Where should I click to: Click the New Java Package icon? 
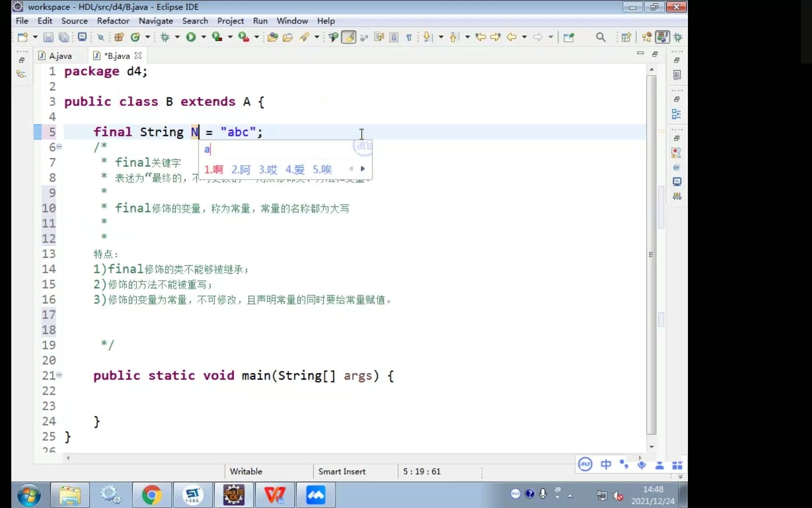coord(119,37)
